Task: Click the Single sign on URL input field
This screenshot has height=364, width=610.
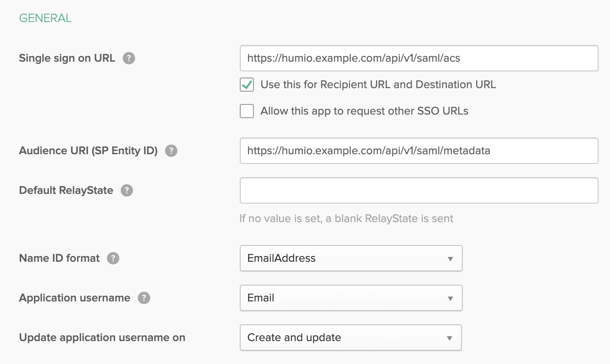Action: (x=419, y=58)
